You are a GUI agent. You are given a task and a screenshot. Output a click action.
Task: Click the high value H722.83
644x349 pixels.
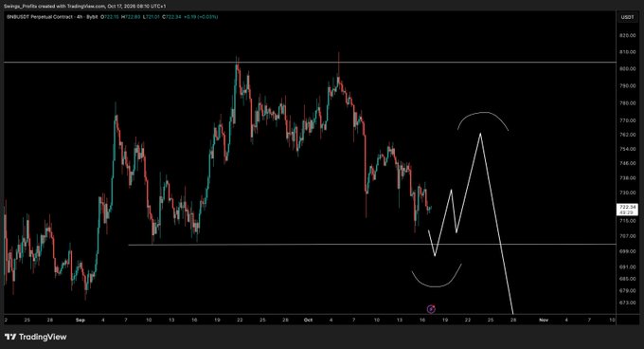[x=131, y=17]
